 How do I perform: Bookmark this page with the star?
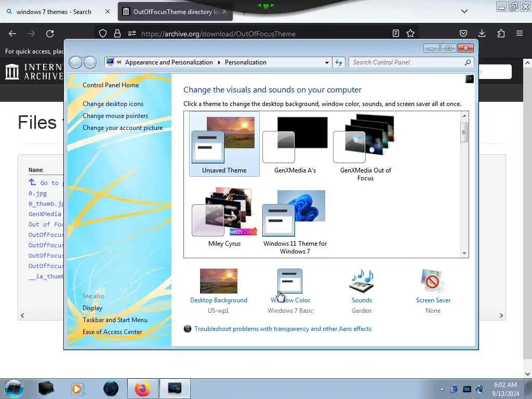[410, 34]
